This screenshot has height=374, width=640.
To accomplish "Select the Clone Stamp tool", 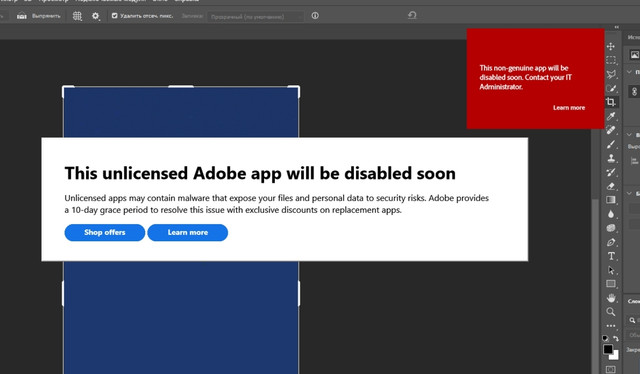I will pos(611,158).
